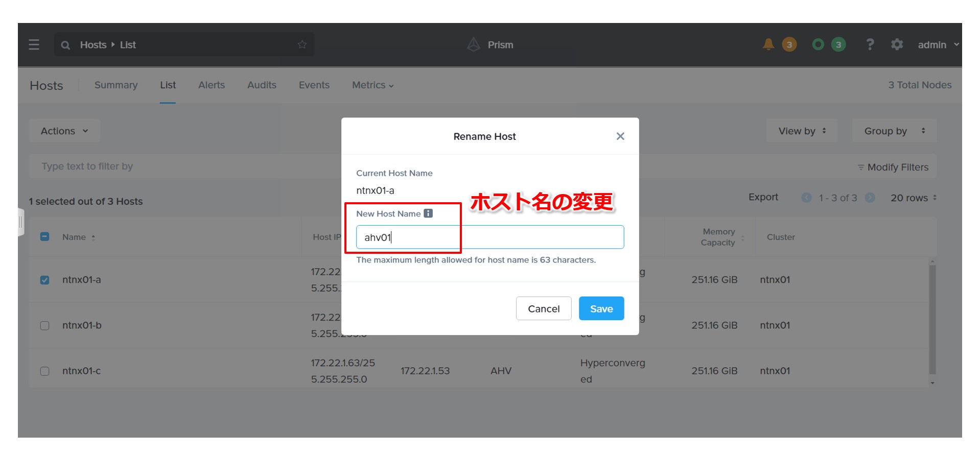
Task: Cancel the Rename Host dialog
Action: [x=544, y=308]
